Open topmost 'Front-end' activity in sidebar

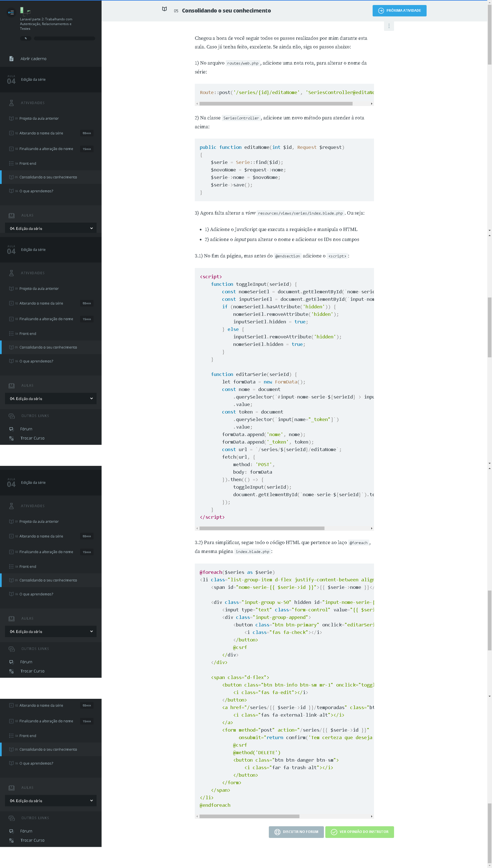(x=28, y=164)
